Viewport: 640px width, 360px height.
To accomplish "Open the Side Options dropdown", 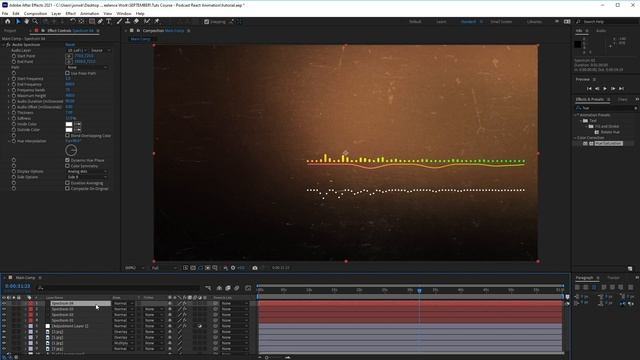I will pos(87,178).
